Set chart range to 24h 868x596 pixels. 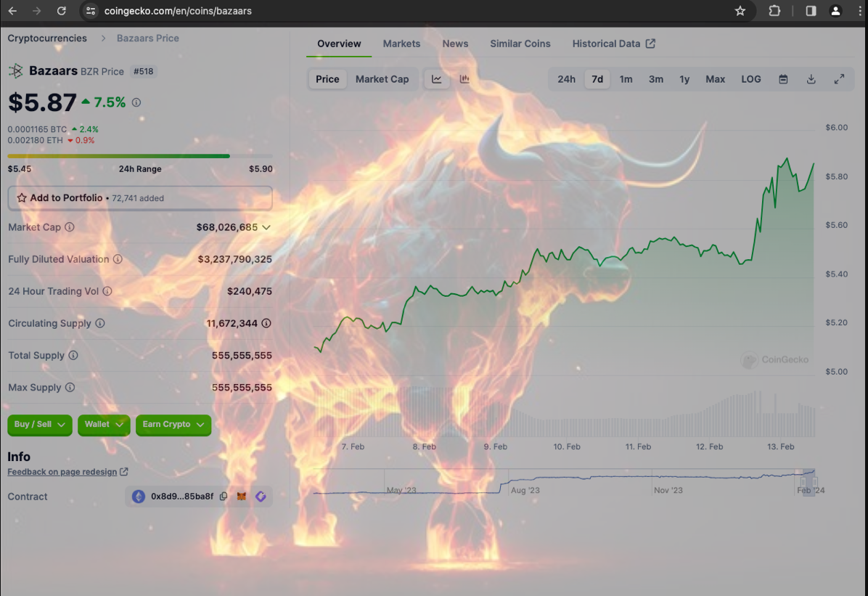point(566,79)
